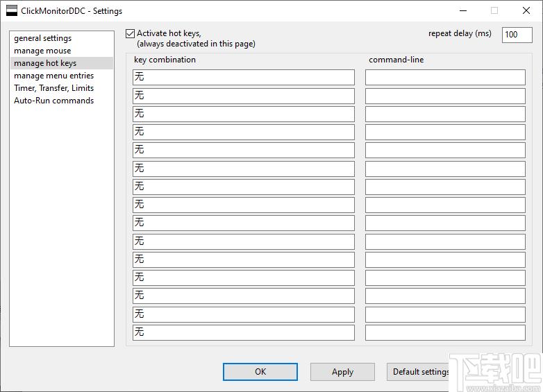Minimize the ClickMonitorDDC Settings window
Screen dimensions: 543x392
(463, 10)
